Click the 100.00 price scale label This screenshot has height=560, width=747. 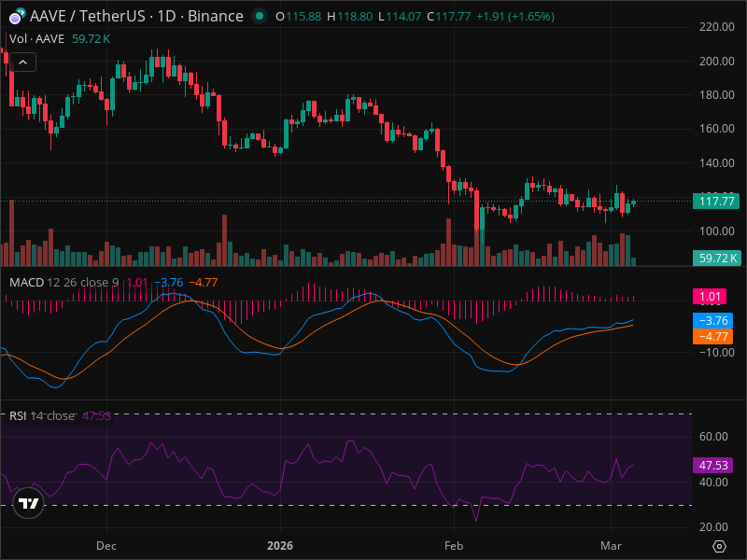[716, 231]
